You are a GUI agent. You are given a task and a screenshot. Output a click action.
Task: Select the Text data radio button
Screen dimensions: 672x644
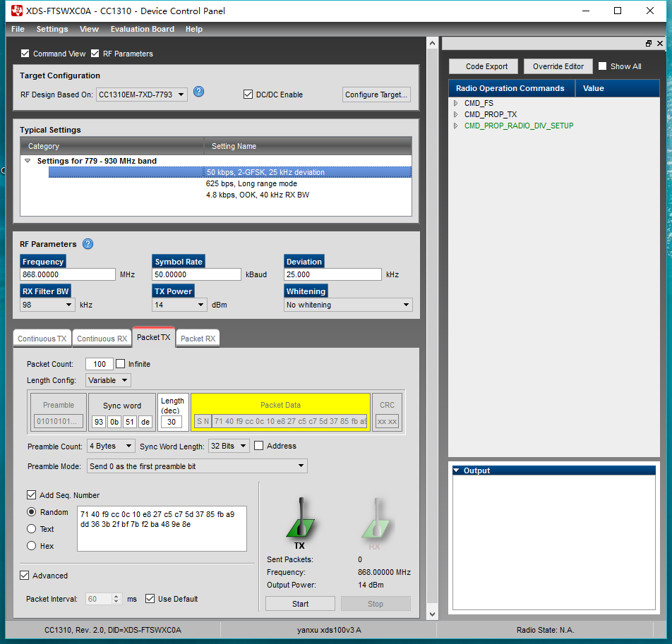pyautogui.click(x=31, y=529)
